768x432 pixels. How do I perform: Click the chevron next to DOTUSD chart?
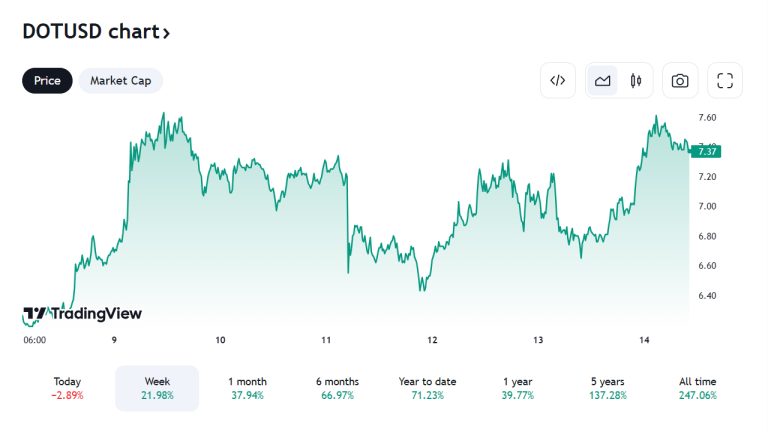(166, 33)
